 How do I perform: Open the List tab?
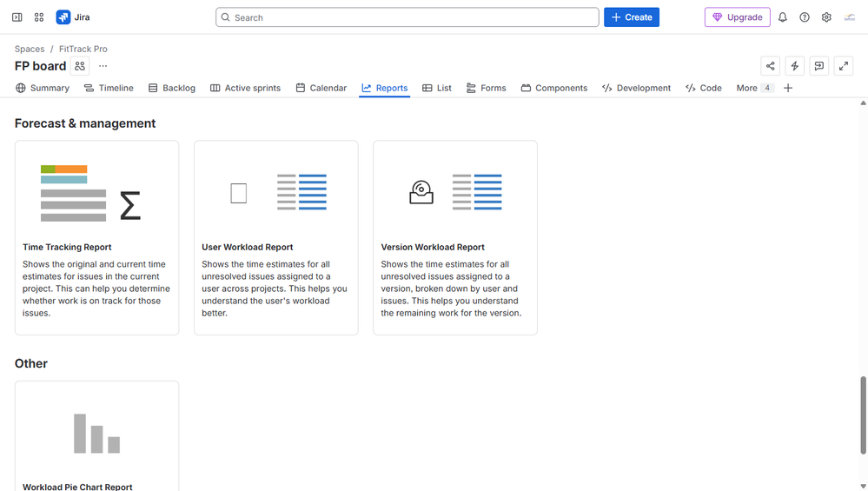[437, 88]
